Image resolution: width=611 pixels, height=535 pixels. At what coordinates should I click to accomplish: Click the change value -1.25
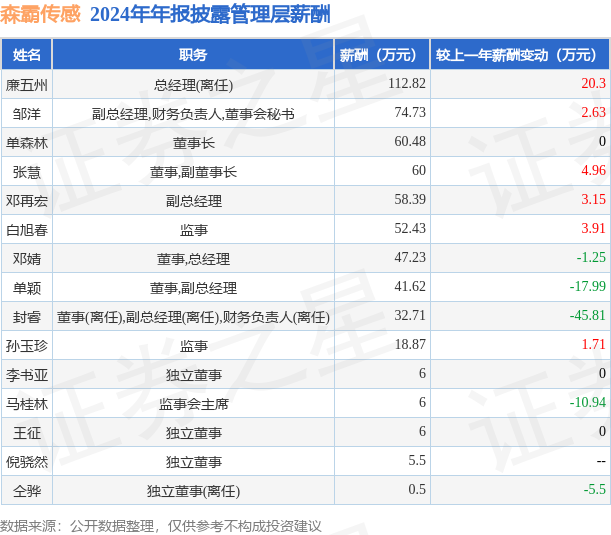[x=591, y=257]
